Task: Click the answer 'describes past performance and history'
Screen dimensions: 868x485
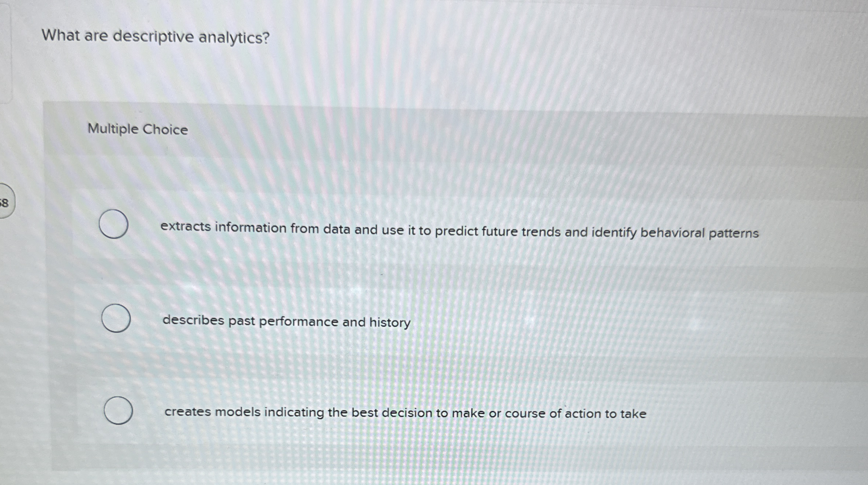Action: coord(286,322)
